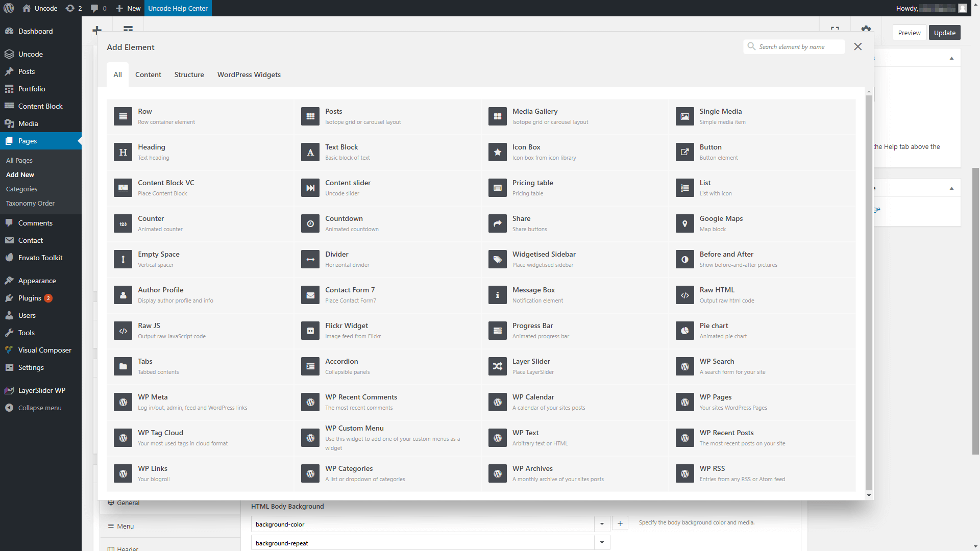The image size is (980, 551).
Task: Collapse the first right sidebar panel
Action: click(951, 58)
